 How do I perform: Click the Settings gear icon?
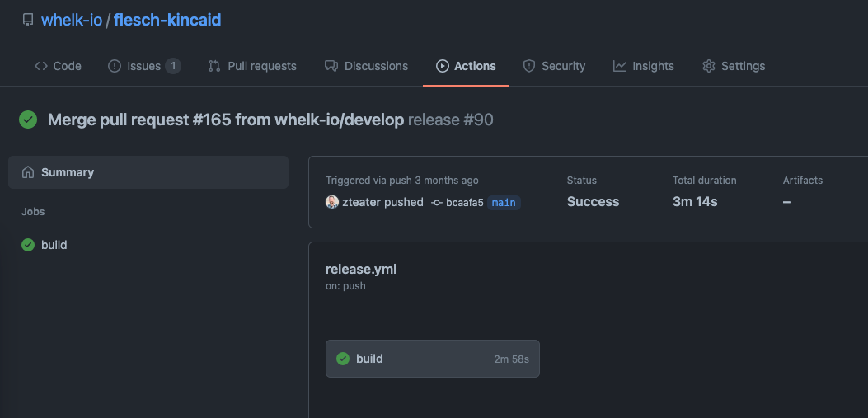(709, 66)
